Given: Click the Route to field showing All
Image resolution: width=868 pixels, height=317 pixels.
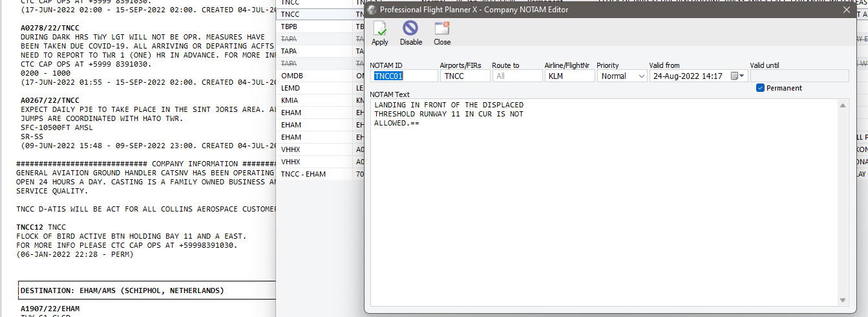Looking at the screenshot, I should pos(518,76).
